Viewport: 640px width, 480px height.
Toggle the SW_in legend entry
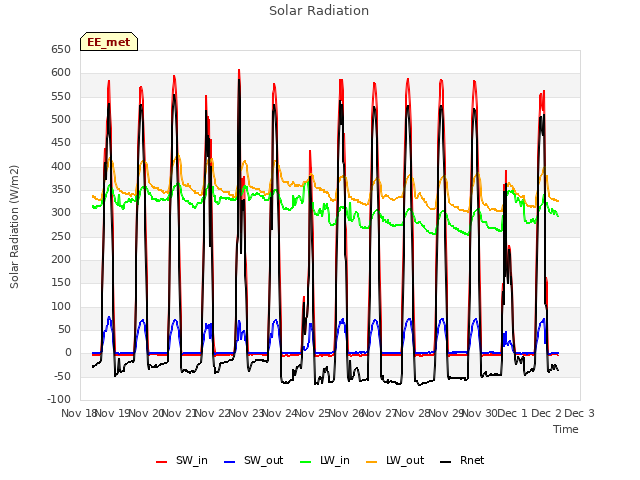pos(182,460)
